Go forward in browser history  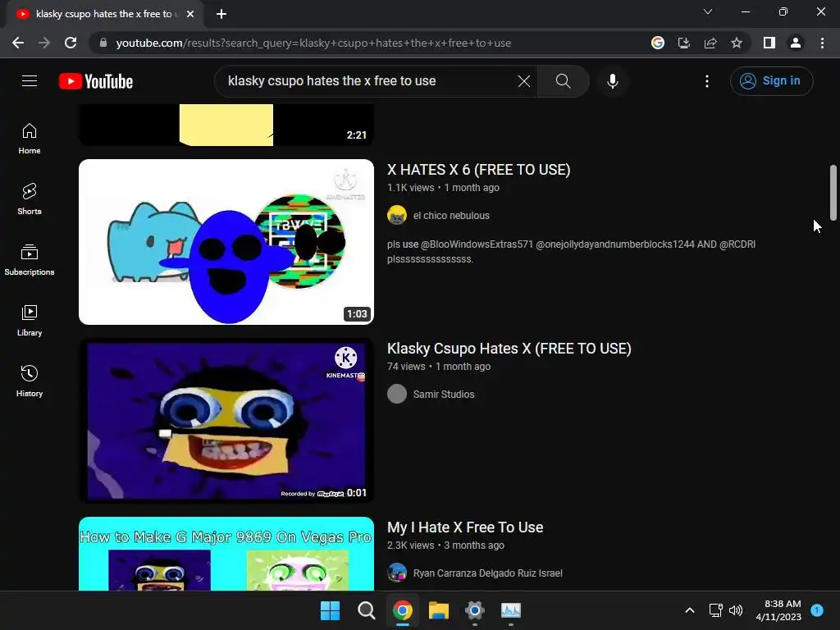tap(44, 43)
